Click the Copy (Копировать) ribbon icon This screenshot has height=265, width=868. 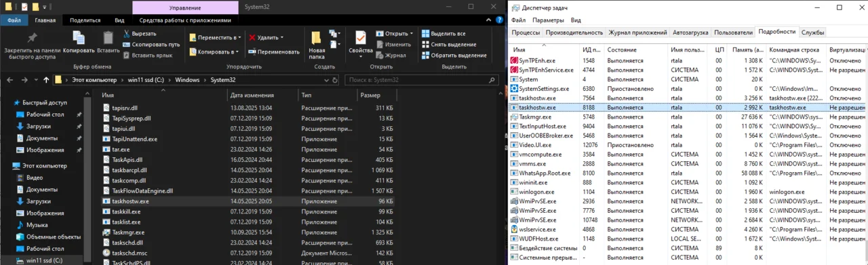[x=79, y=38]
